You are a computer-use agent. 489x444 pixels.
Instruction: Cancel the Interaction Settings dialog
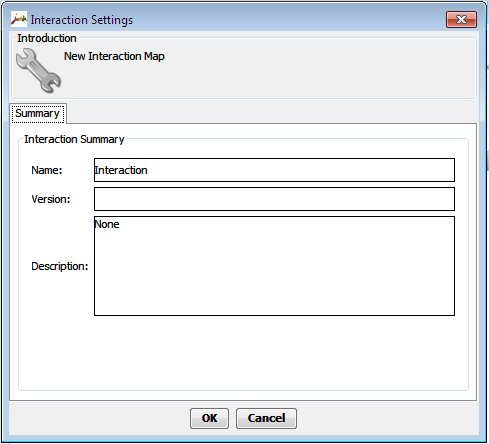click(266, 418)
